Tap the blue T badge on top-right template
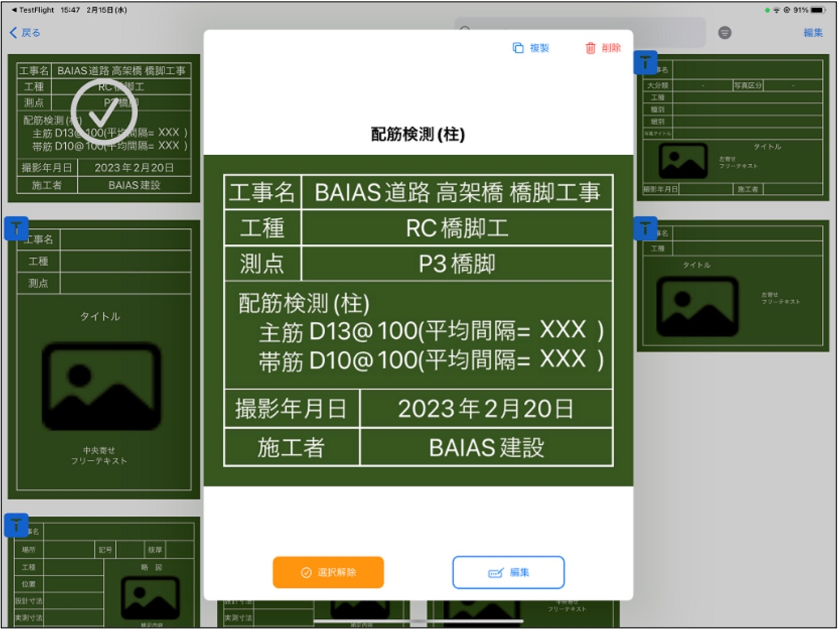840x631 pixels. 645,63
